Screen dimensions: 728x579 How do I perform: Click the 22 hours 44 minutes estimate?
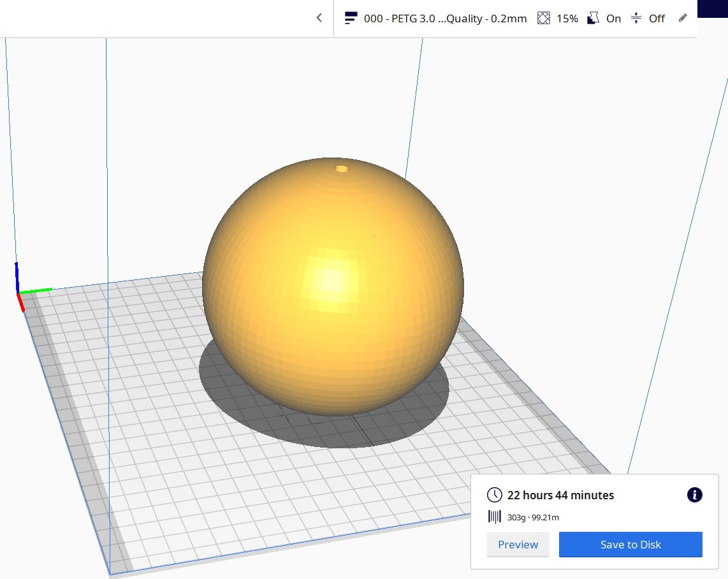(x=560, y=495)
